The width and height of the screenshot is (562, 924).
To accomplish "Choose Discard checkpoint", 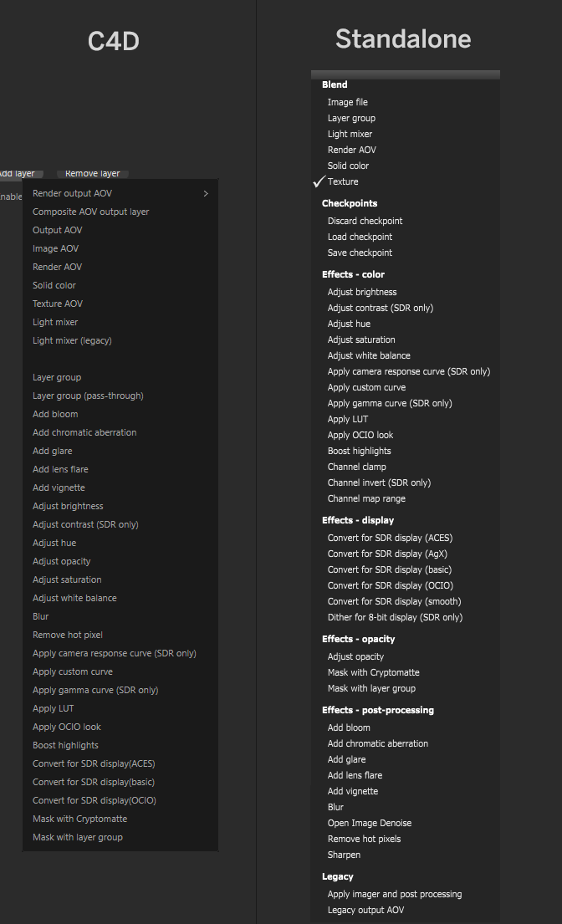I will pyautogui.click(x=365, y=221).
